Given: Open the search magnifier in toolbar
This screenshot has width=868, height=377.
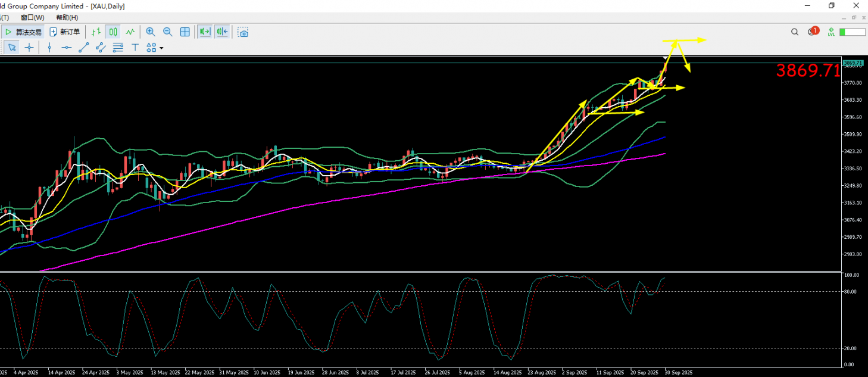Looking at the screenshot, I should [x=795, y=32].
